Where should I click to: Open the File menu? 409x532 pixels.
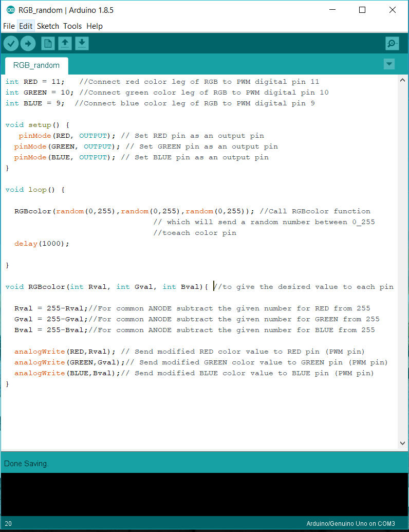(9, 26)
